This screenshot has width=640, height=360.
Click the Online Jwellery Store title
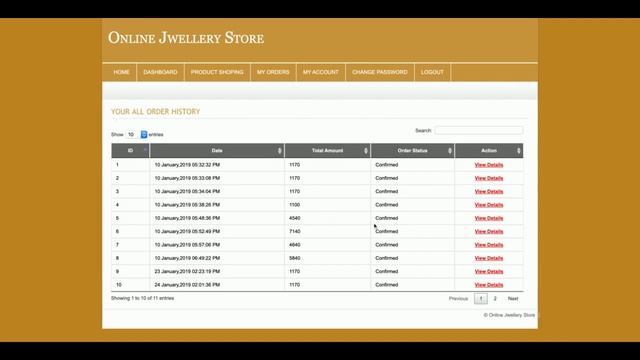click(x=186, y=38)
